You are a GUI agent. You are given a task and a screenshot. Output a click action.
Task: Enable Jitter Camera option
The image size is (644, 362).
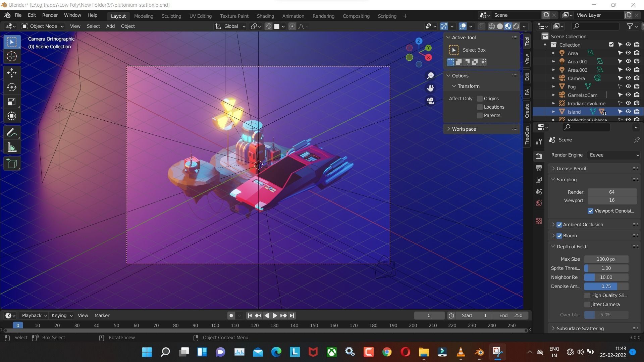pyautogui.click(x=587, y=304)
